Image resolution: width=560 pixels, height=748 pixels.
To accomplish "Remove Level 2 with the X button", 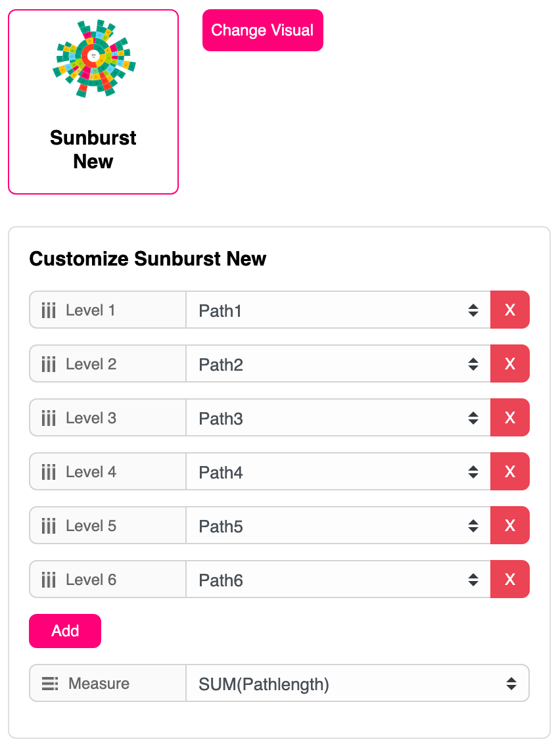I will coord(509,363).
